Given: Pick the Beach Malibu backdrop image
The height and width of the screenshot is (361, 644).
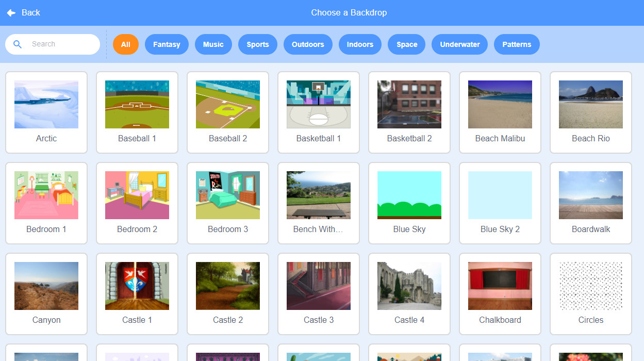Looking at the screenshot, I should (500, 104).
